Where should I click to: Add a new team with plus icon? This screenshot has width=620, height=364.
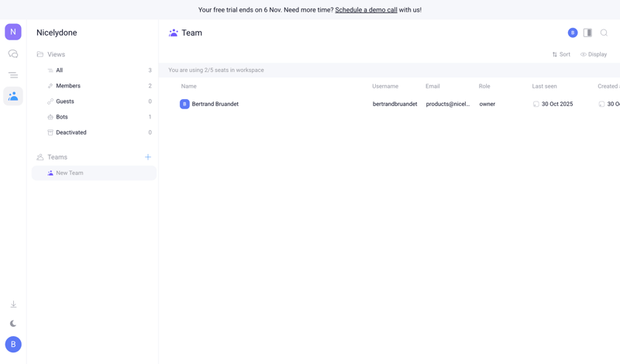[x=148, y=157]
